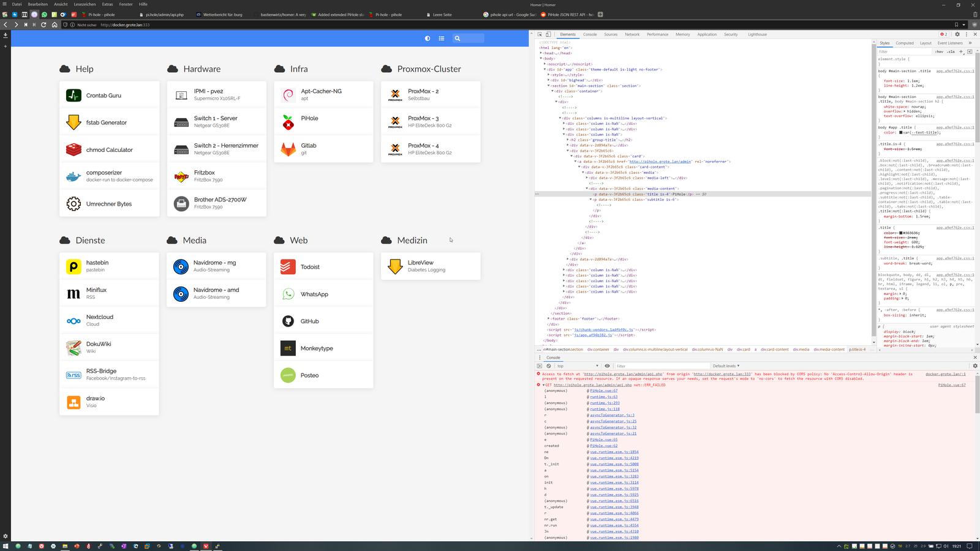This screenshot has width=980, height=551.
Task: Open the Lesezeichen menu
Action: 85,4
